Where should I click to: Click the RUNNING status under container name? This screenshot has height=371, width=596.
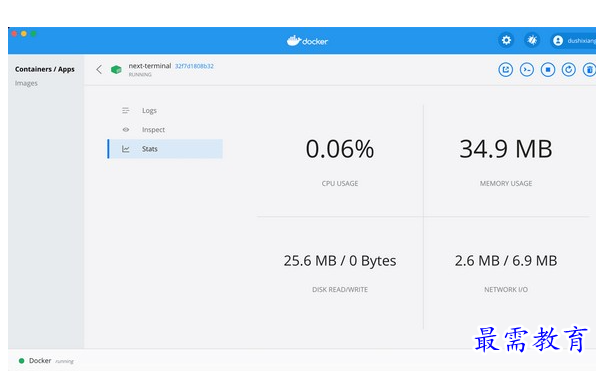[140, 75]
